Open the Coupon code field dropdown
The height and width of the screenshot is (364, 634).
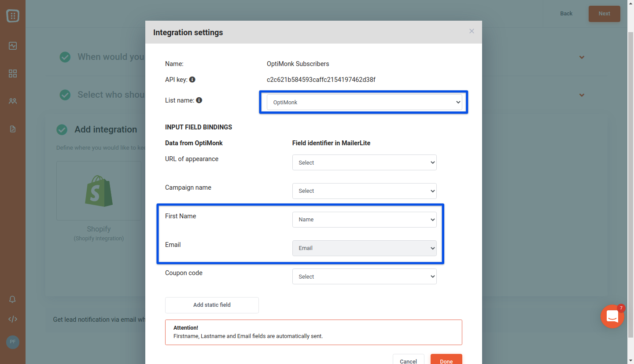(365, 277)
